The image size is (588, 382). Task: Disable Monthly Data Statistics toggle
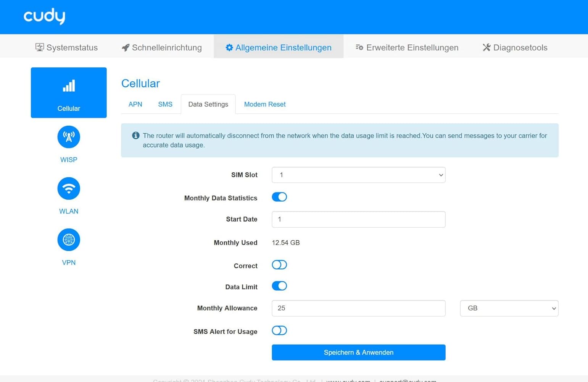point(279,197)
